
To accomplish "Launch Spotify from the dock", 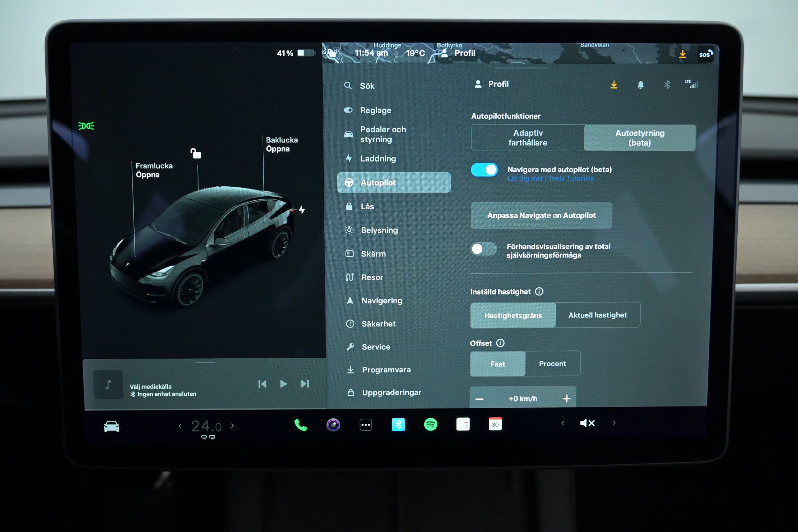I will pyautogui.click(x=431, y=424).
